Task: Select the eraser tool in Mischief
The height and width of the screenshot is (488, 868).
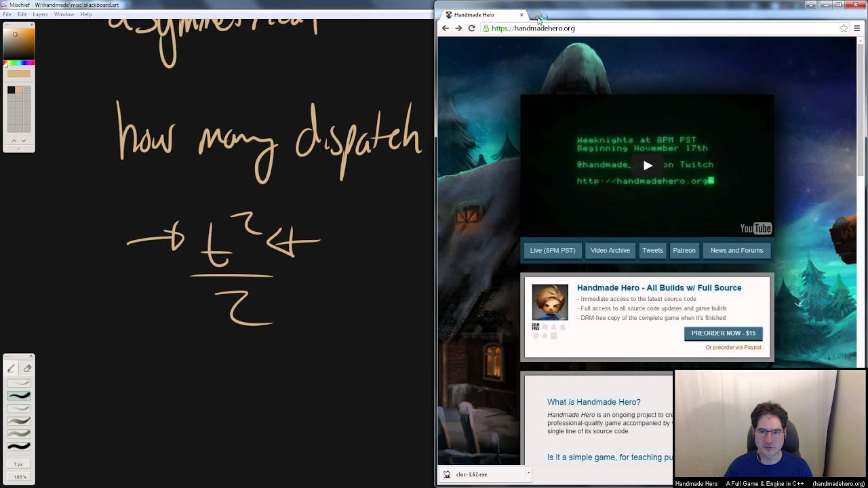Action: [x=27, y=368]
